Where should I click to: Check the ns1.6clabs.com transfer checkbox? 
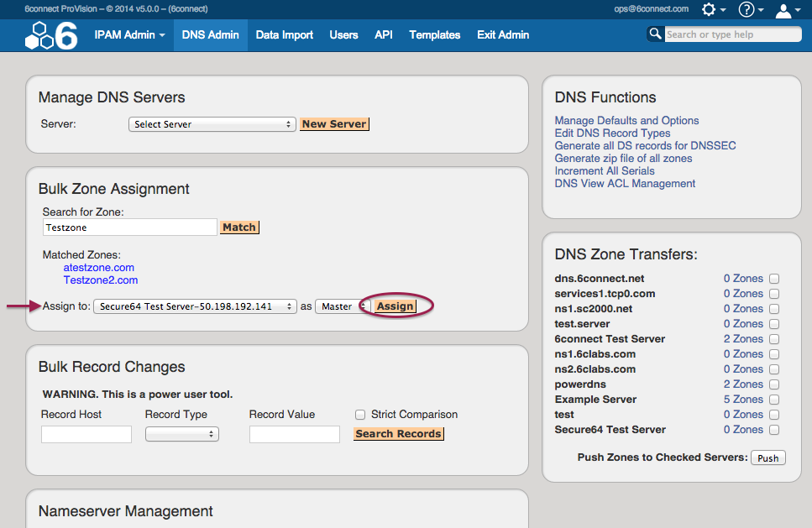click(x=774, y=354)
